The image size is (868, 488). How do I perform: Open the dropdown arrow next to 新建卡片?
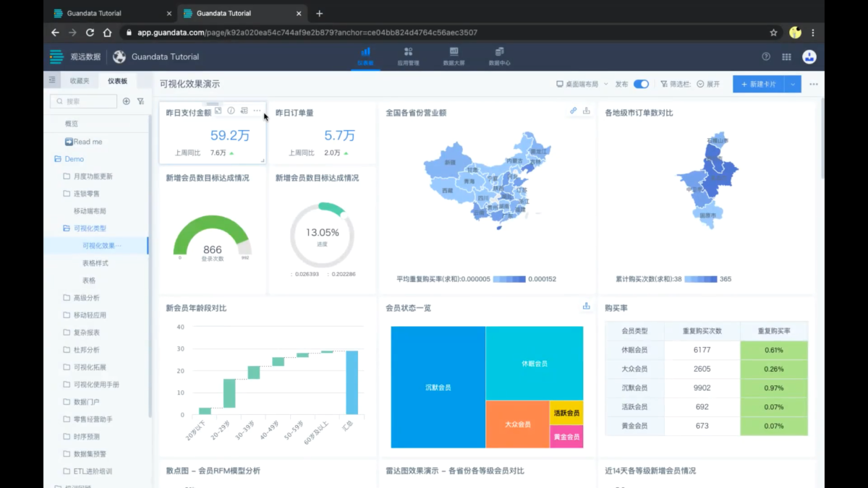[x=793, y=84]
